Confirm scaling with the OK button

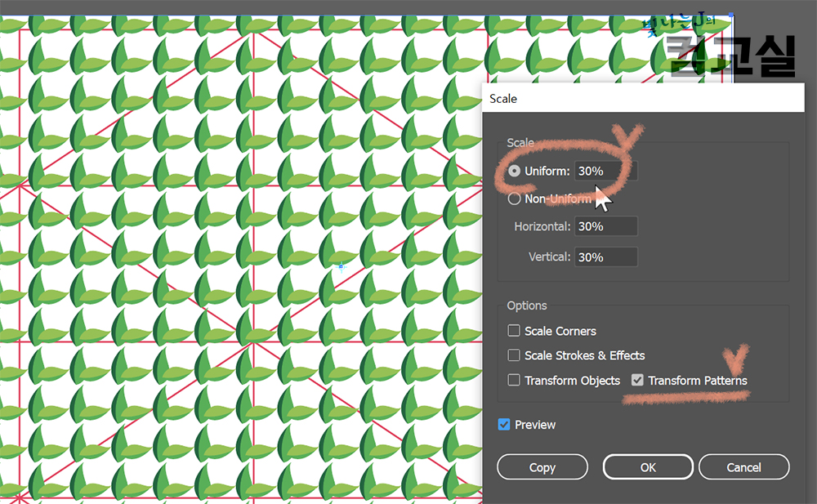[648, 467]
